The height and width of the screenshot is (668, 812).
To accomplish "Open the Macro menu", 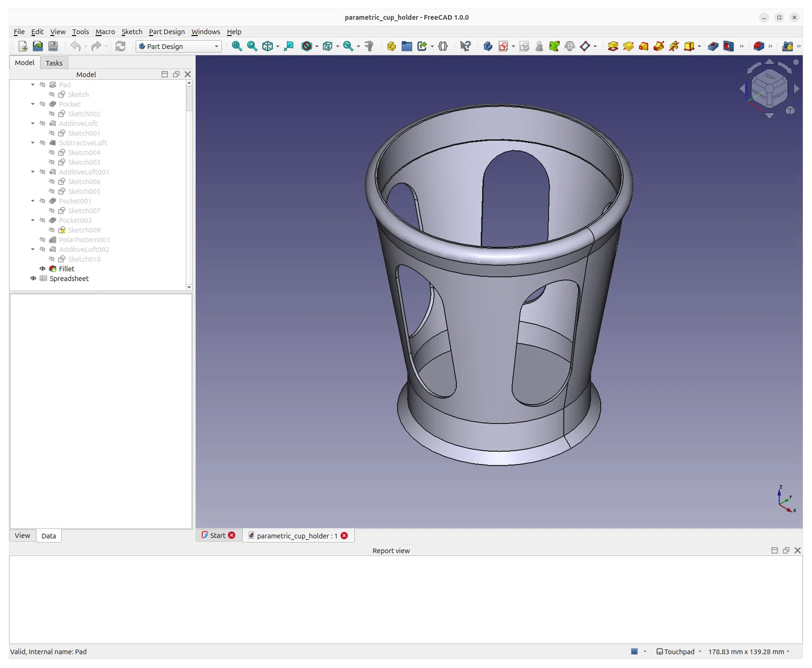I will point(105,31).
